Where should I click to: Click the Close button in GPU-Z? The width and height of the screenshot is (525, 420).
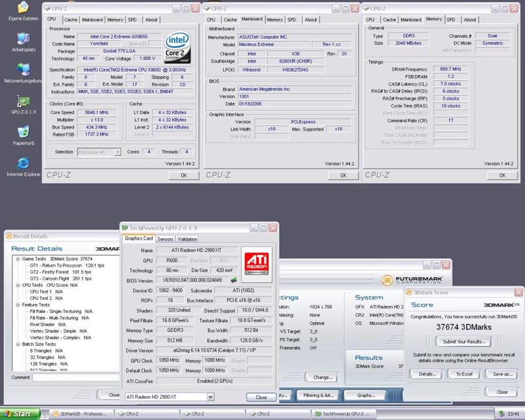tap(261, 397)
